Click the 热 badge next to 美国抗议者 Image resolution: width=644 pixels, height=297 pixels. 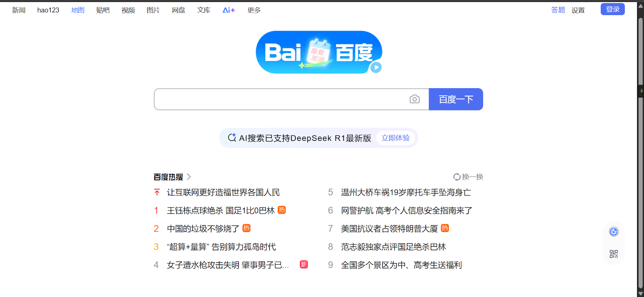[x=445, y=228]
